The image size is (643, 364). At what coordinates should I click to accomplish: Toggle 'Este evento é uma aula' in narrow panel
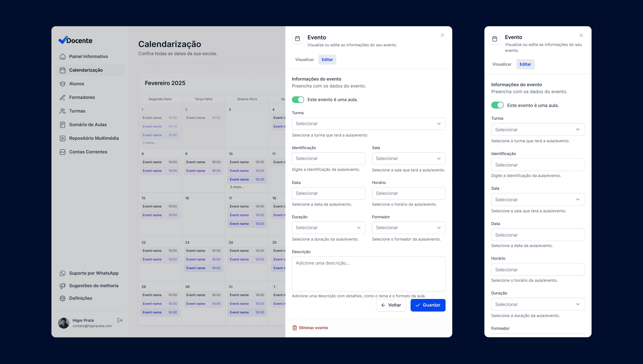[497, 105]
